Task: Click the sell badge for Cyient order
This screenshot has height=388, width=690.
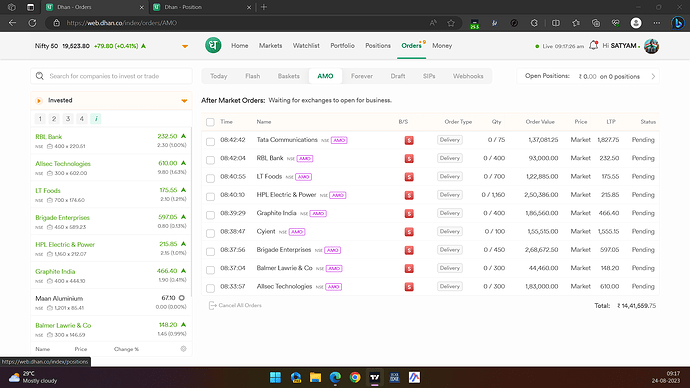Action: click(x=409, y=232)
